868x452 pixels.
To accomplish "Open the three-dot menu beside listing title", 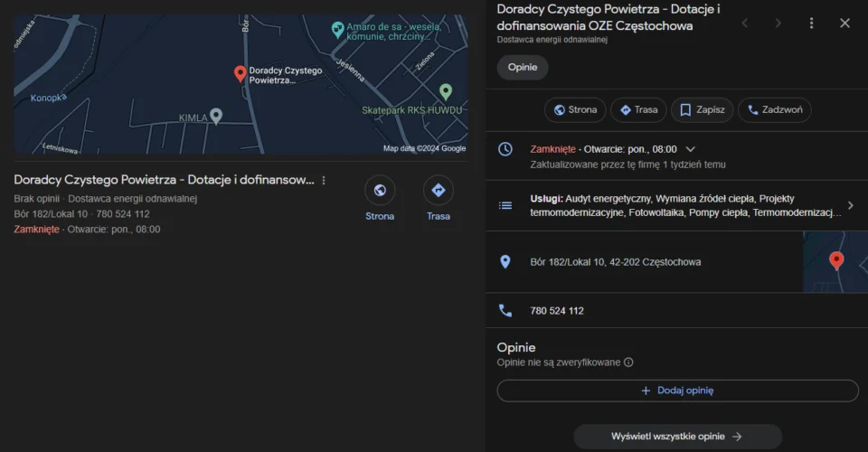I will [324, 181].
